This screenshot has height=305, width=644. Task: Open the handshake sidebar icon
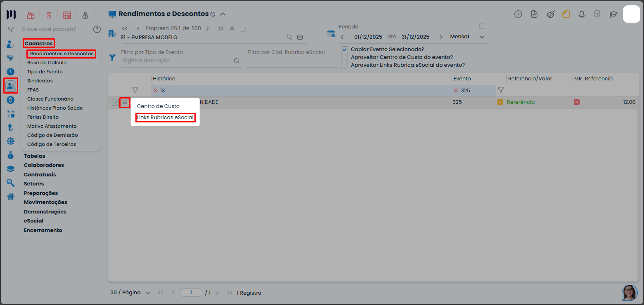pos(11,58)
